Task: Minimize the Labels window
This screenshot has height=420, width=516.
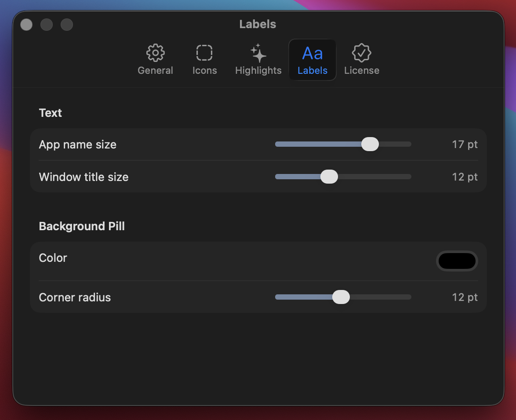Action: pyautogui.click(x=47, y=25)
